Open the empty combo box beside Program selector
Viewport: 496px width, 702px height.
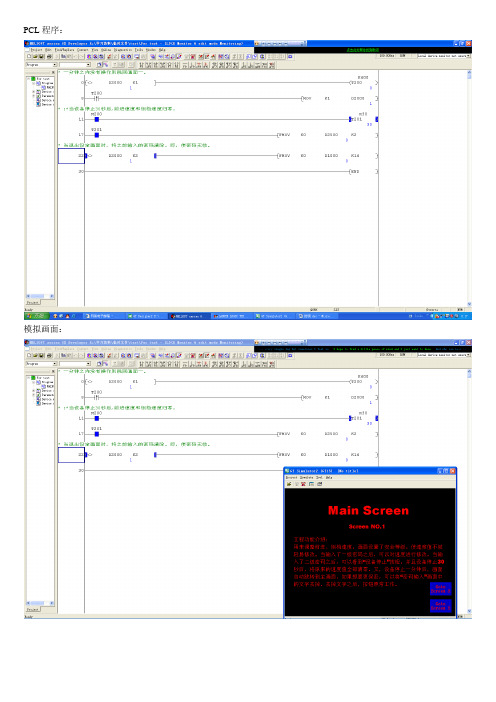[76, 65]
